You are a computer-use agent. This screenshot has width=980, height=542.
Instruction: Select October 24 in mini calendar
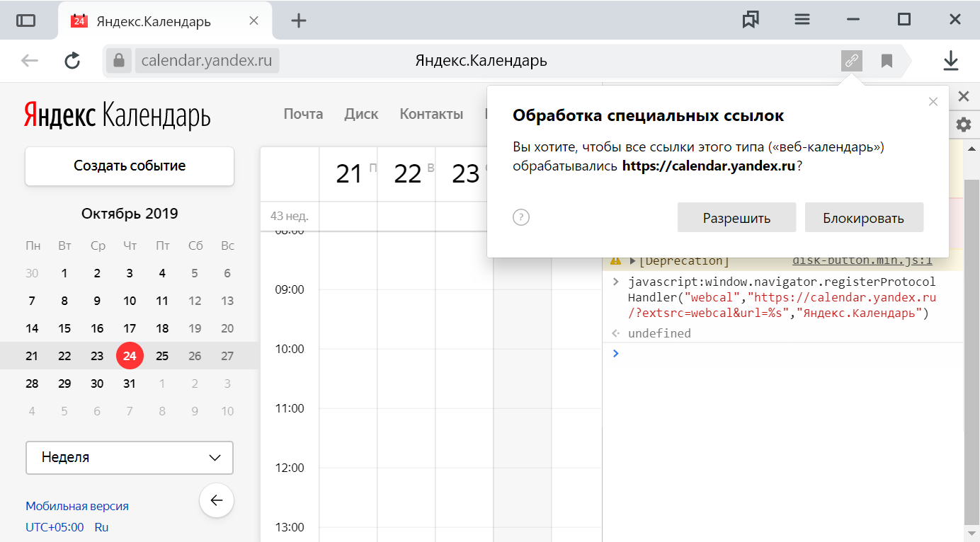[130, 356]
